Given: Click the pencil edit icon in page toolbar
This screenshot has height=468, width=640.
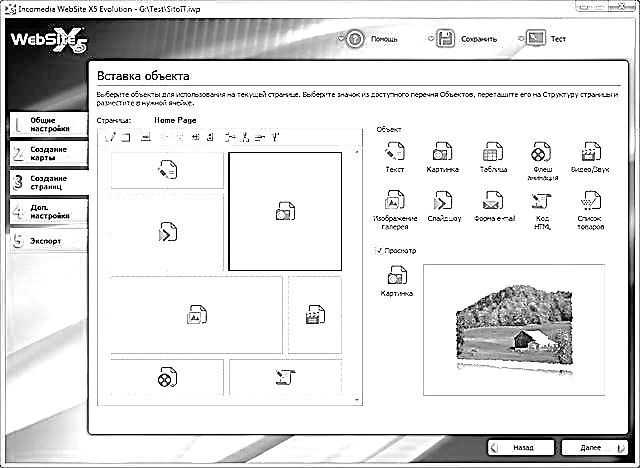Looking at the screenshot, I should [110, 138].
